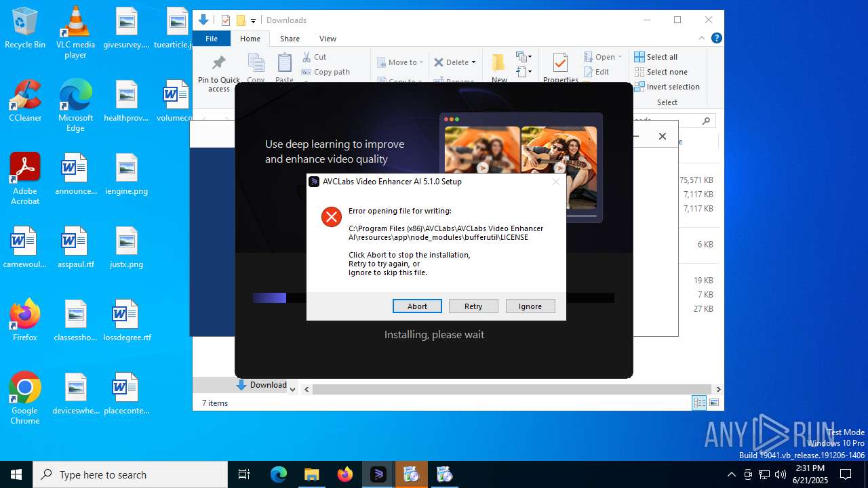Ignore and skip this file
868x488 pixels.
pos(530,306)
